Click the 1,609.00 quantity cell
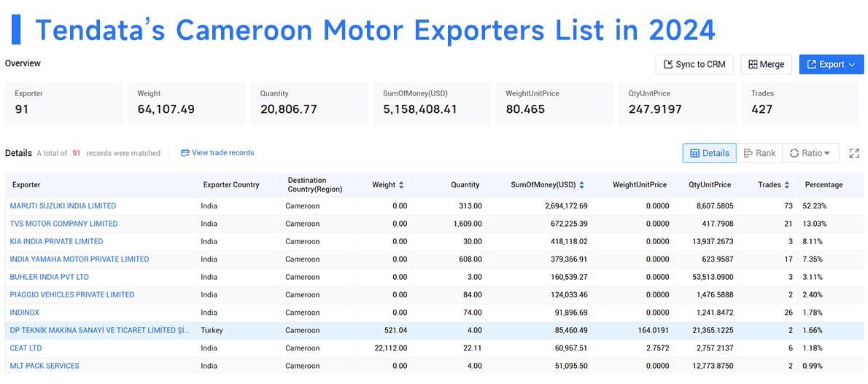 coord(467,224)
